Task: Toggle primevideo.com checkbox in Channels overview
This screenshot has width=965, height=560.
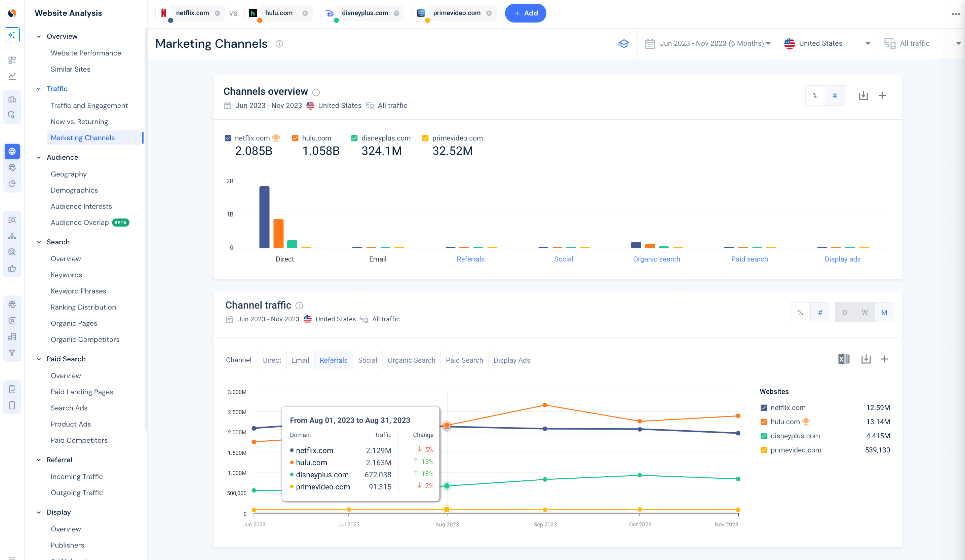Action: pyautogui.click(x=425, y=138)
